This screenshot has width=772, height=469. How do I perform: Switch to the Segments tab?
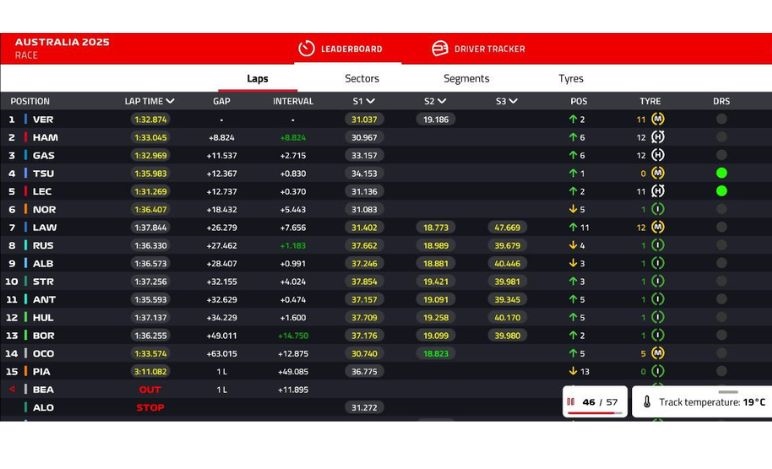(466, 78)
